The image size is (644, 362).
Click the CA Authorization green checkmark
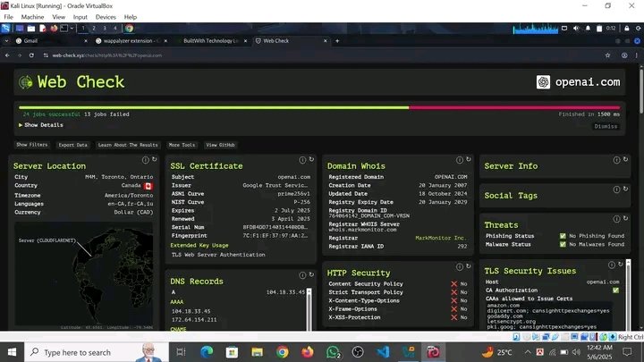(615, 290)
